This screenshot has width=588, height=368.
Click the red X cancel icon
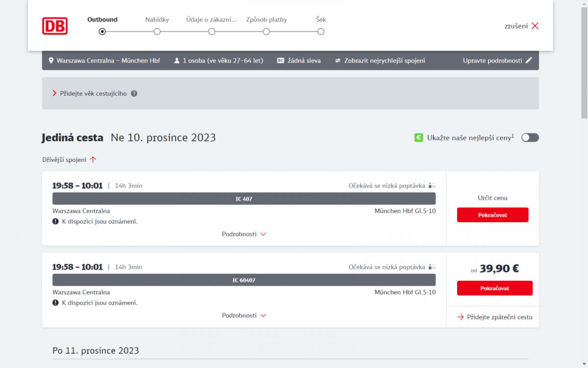535,26
